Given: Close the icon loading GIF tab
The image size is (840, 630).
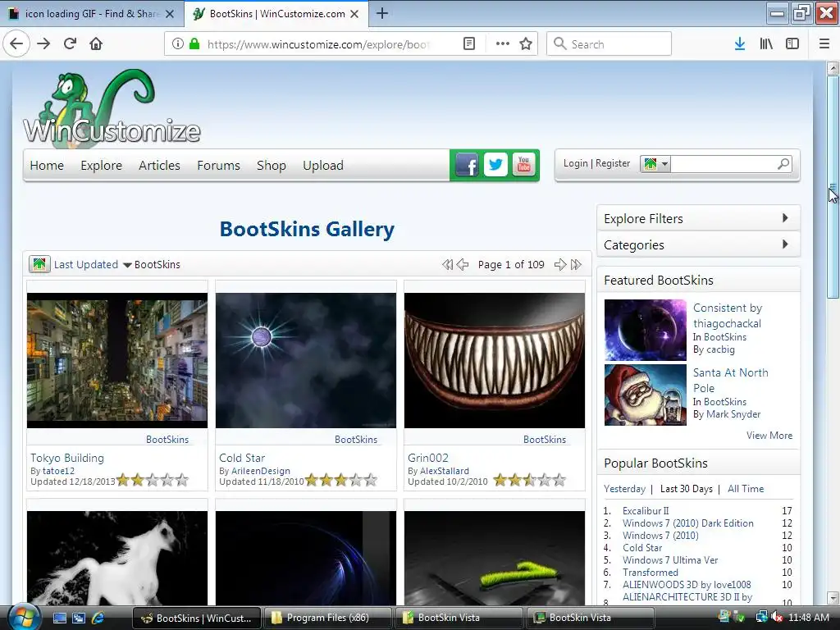Looking at the screenshot, I should click(170, 14).
